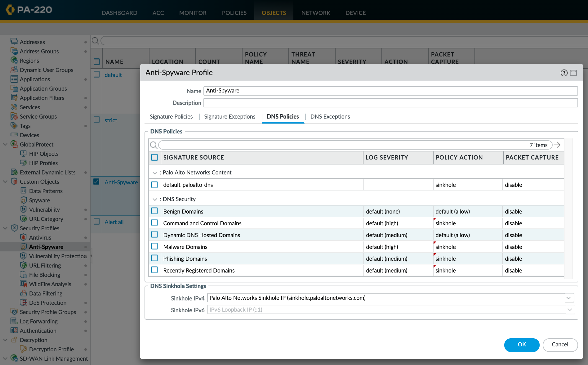
Task: Collapse the DNS Security group
Action: point(155,199)
